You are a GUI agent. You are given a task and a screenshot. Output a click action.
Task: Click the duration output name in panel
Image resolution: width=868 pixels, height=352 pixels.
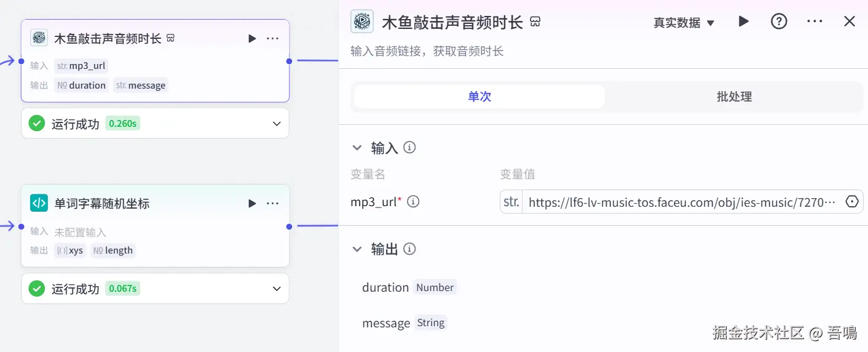(x=385, y=287)
